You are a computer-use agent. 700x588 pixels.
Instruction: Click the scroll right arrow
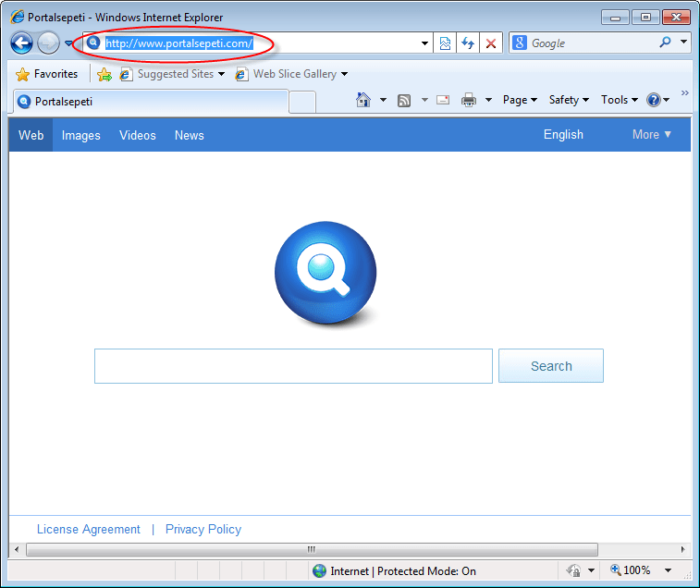(x=682, y=549)
